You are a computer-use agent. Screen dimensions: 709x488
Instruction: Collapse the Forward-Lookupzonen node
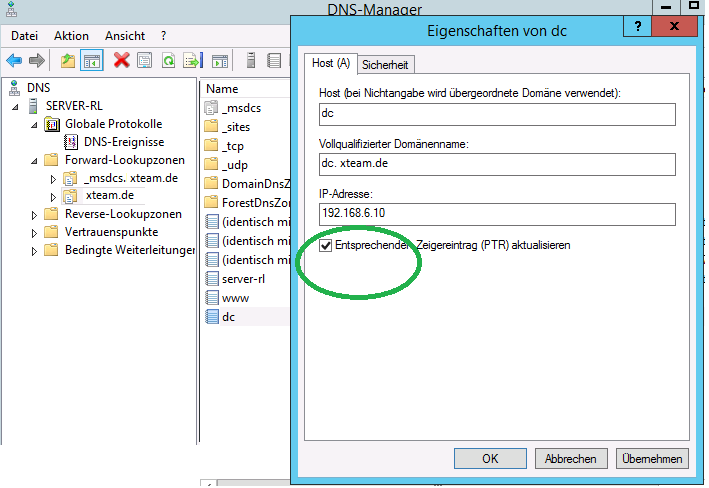pos(36,160)
